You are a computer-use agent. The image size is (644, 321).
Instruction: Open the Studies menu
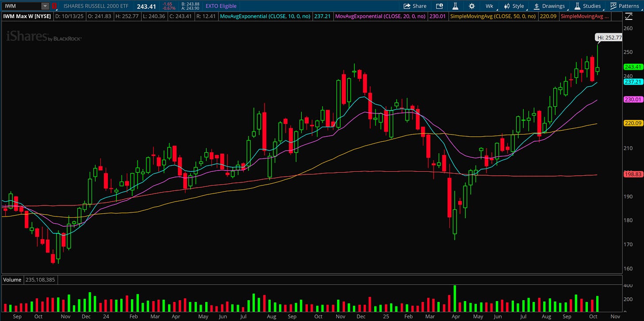587,6
